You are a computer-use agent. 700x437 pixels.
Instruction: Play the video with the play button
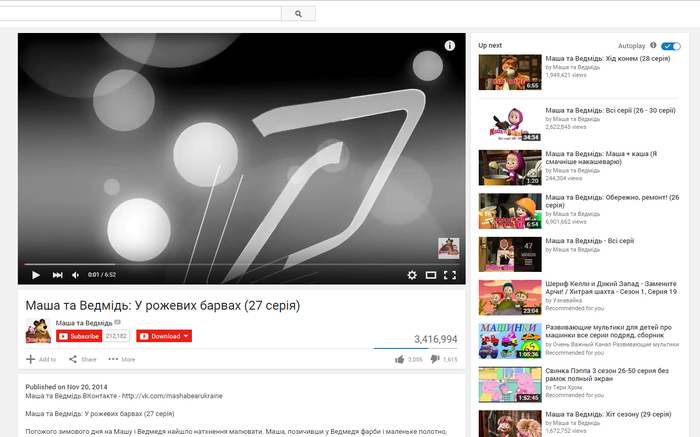coord(36,275)
